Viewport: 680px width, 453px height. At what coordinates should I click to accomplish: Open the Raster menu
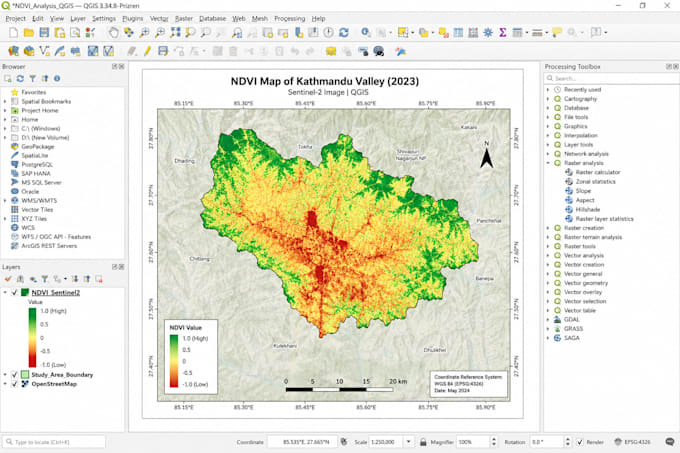coord(184,19)
